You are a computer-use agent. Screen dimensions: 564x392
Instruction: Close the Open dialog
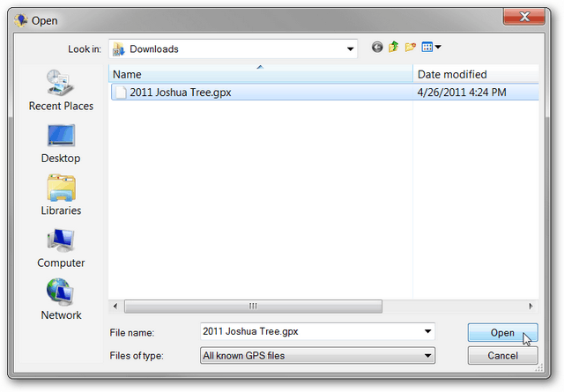[524, 17]
